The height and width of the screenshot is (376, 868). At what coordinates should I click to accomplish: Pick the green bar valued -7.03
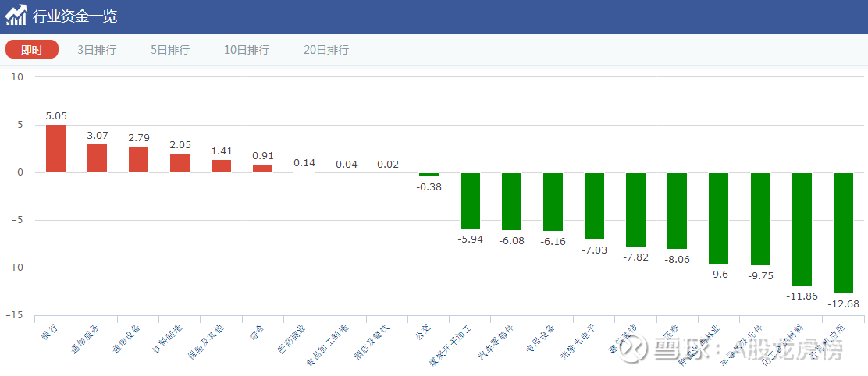point(594,206)
